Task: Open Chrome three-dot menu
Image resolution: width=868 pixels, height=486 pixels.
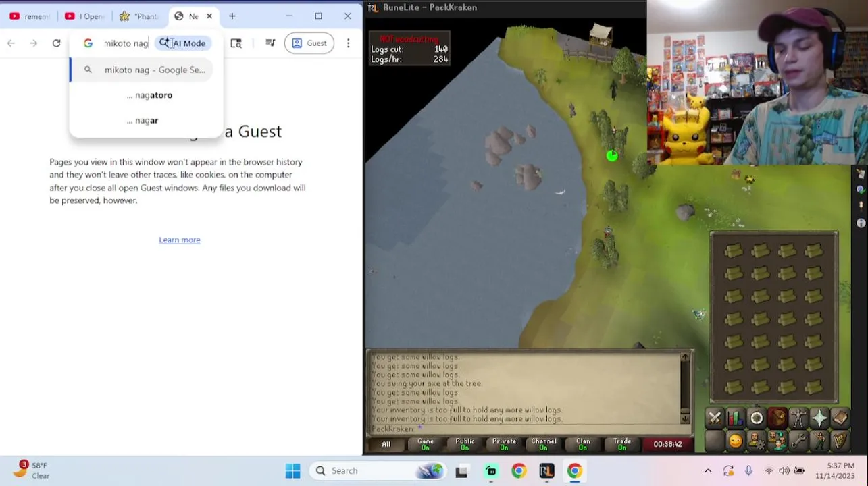Action: tap(348, 43)
